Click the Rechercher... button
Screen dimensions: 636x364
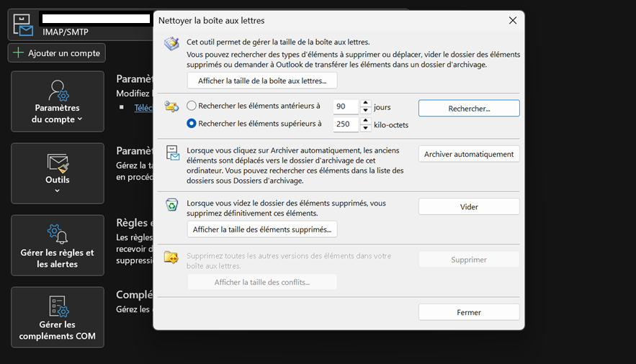coord(469,108)
